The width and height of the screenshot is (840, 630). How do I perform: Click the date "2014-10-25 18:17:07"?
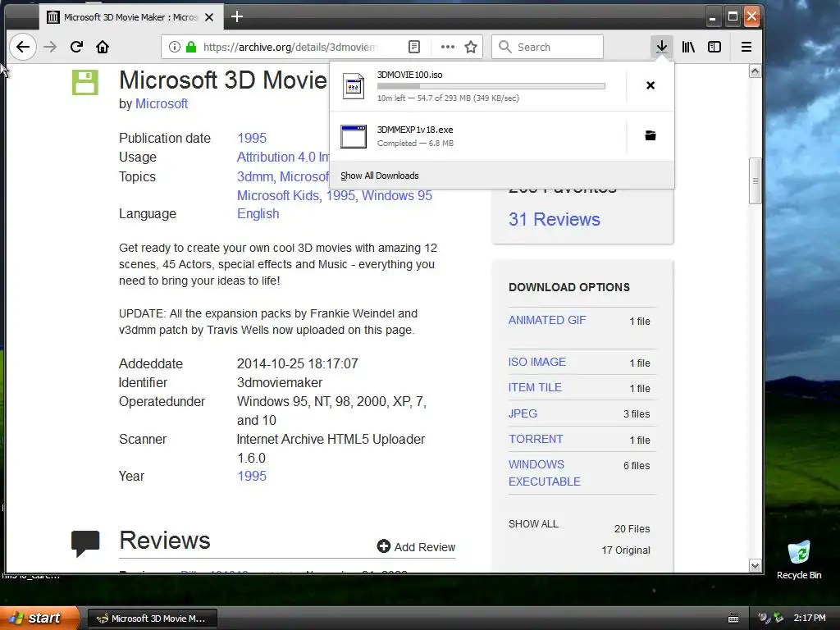(x=297, y=363)
